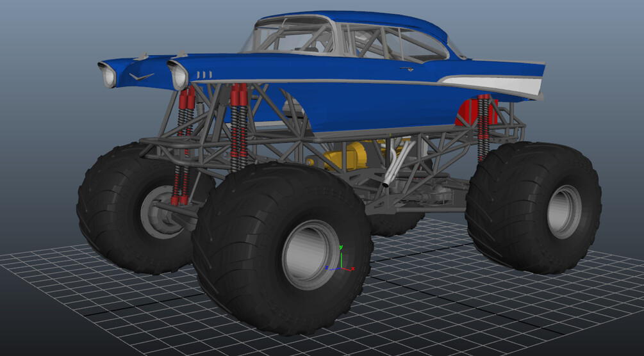The image size is (644, 356).
Task: Select the chrome rim beside the axis gizmo
Action: click(x=311, y=255)
